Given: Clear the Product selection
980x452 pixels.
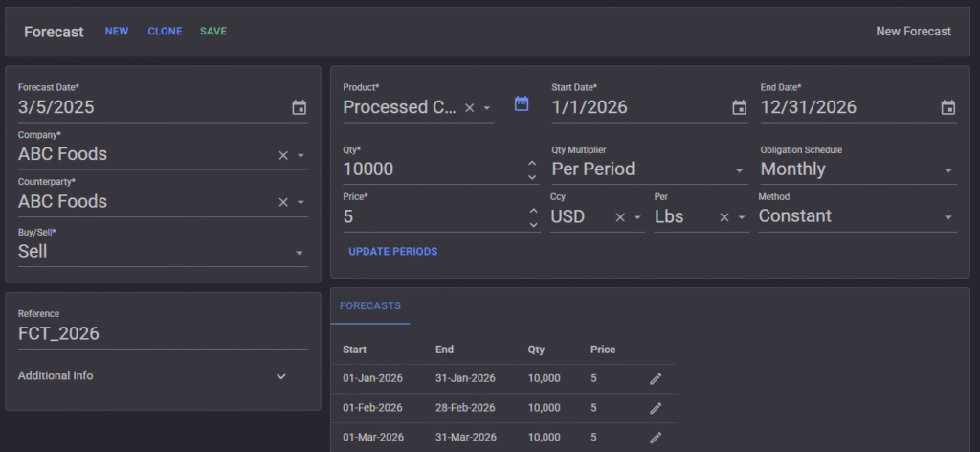Looking at the screenshot, I should pyautogui.click(x=469, y=108).
